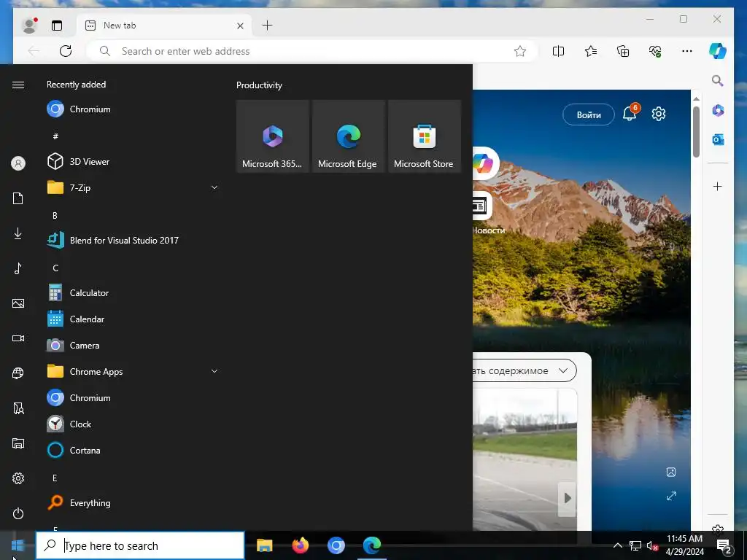Switch to Edge on the taskbar
747x560 pixels.
click(371, 545)
